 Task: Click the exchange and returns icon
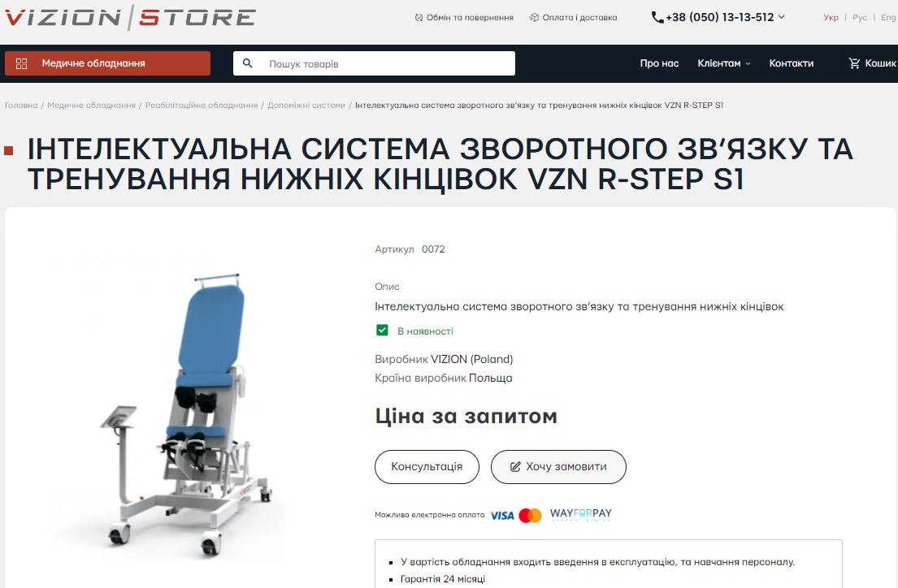pyautogui.click(x=419, y=18)
